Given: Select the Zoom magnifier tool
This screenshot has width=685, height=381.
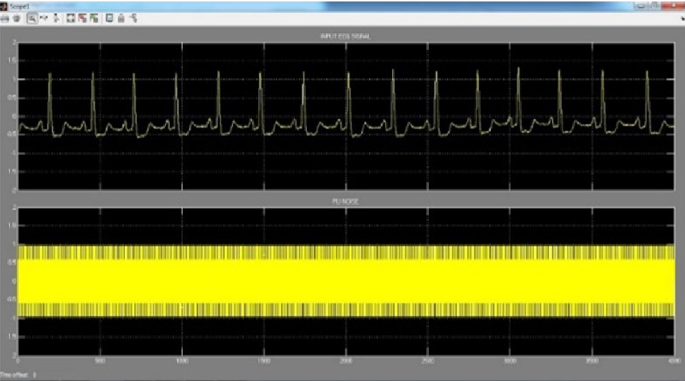Looking at the screenshot, I should [x=31, y=18].
